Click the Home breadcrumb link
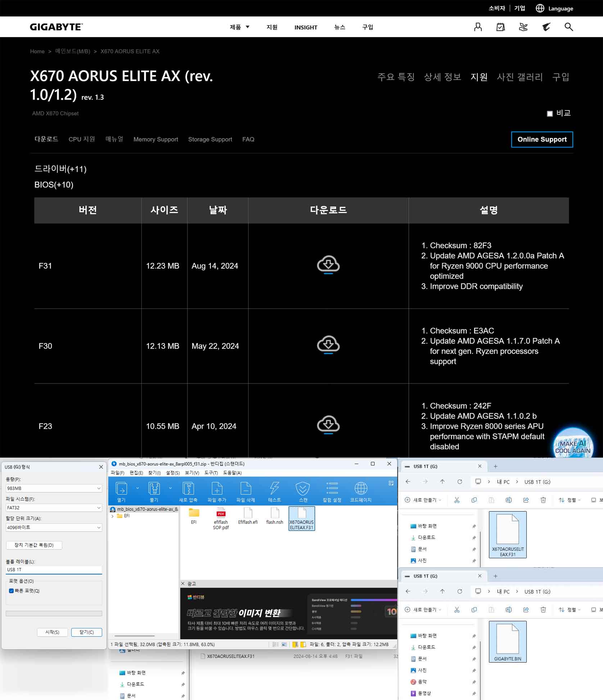Image resolution: width=603 pixels, height=700 pixels. (x=37, y=51)
